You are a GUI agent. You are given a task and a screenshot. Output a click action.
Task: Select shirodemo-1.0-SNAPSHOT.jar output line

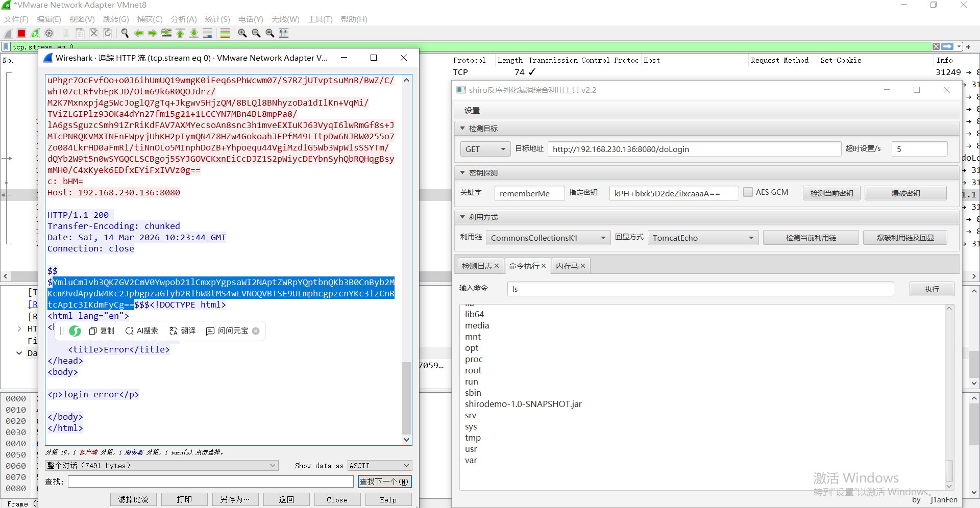pos(523,404)
